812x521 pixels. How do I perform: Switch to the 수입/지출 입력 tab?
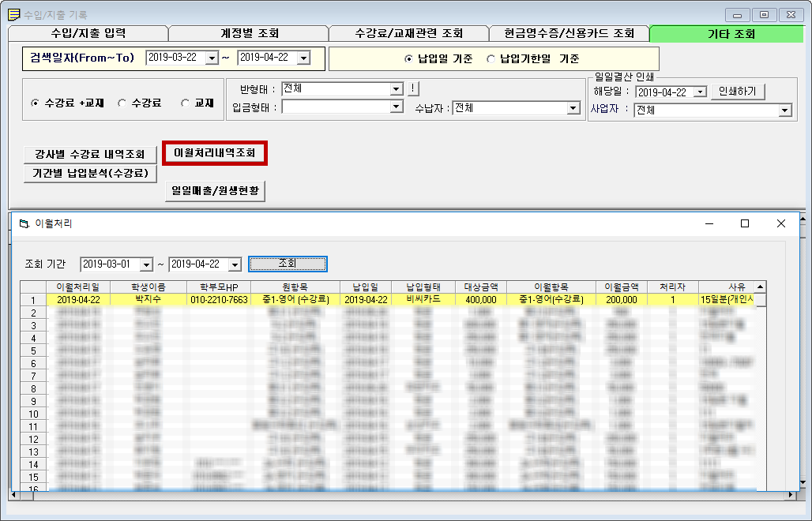point(88,34)
